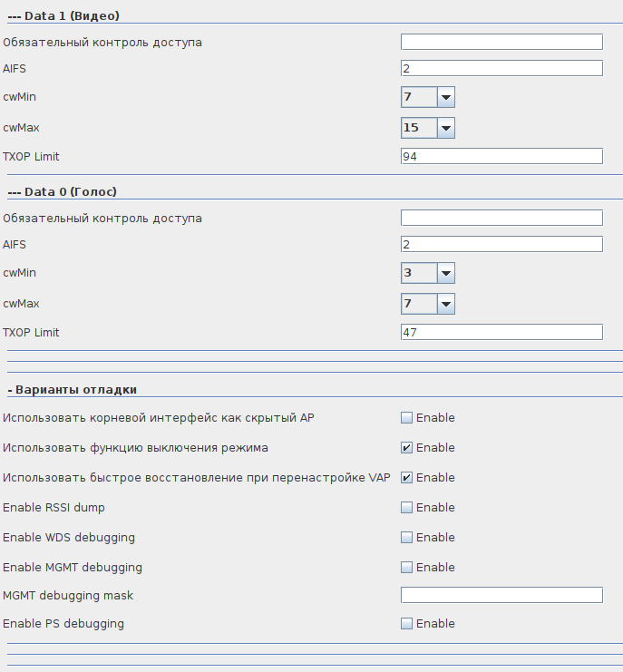
Task: Enable MGMT debugging checkbox
Action: [x=407, y=568]
